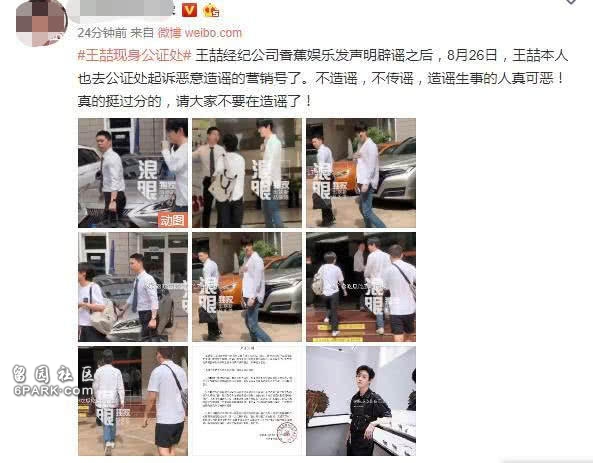593x463 pixels.
Task: Click the 微博 weibo.com source link
Action: coord(199,33)
